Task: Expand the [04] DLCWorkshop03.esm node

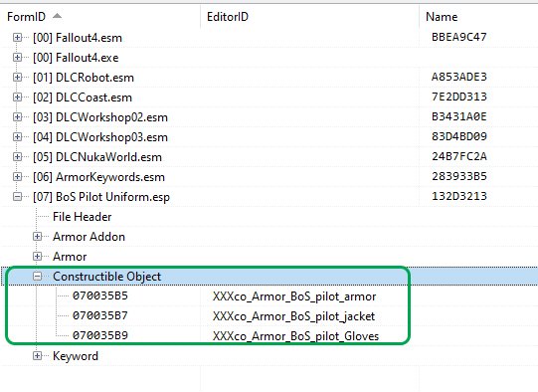Action: tap(17, 137)
